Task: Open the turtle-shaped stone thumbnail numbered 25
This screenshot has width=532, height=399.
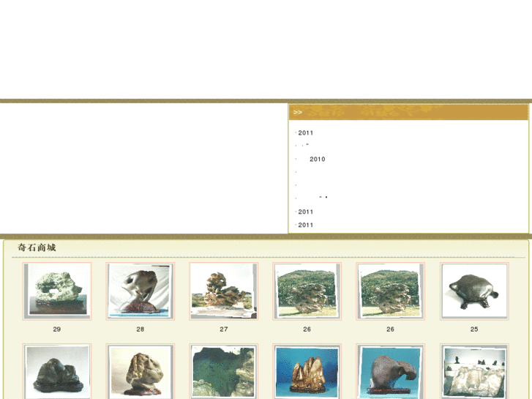Action: (x=474, y=291)
